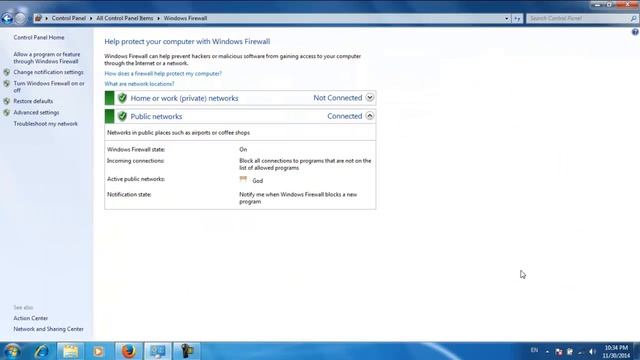Open Action Center flag tray icon
Image resolution: width=640 pixels, height=360 pixels.
pos(559,351)
